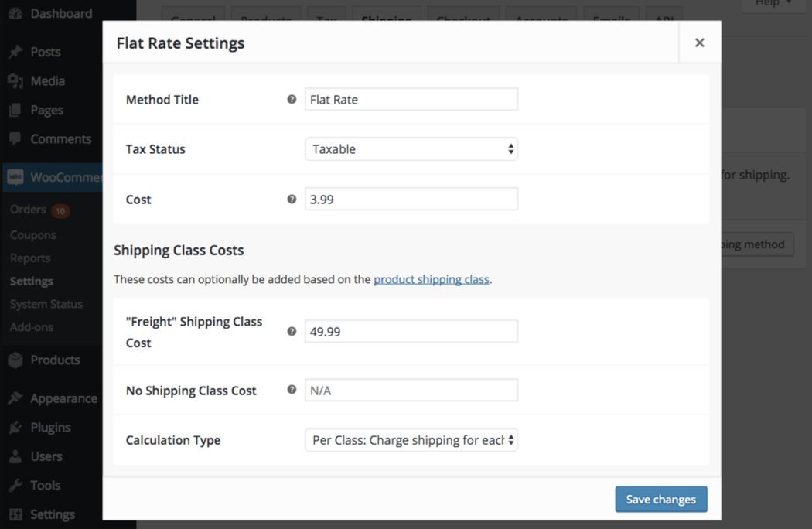Click the help icon next to Method Title

pyautogui.click(x=292, y=100)
